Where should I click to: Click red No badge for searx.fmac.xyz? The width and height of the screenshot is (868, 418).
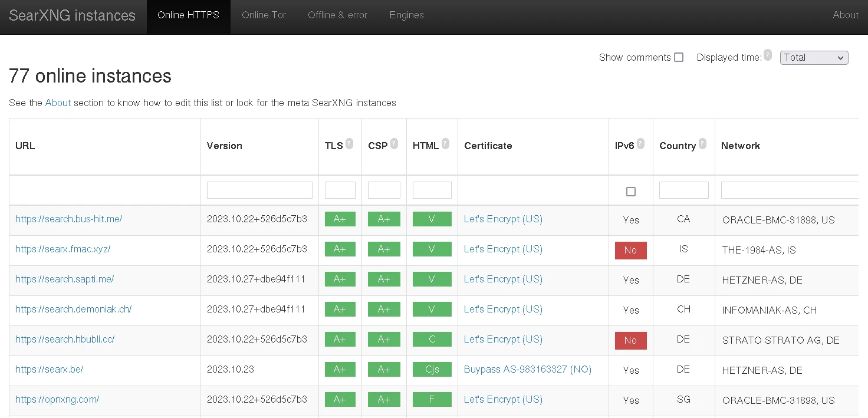tap(630, 250)
